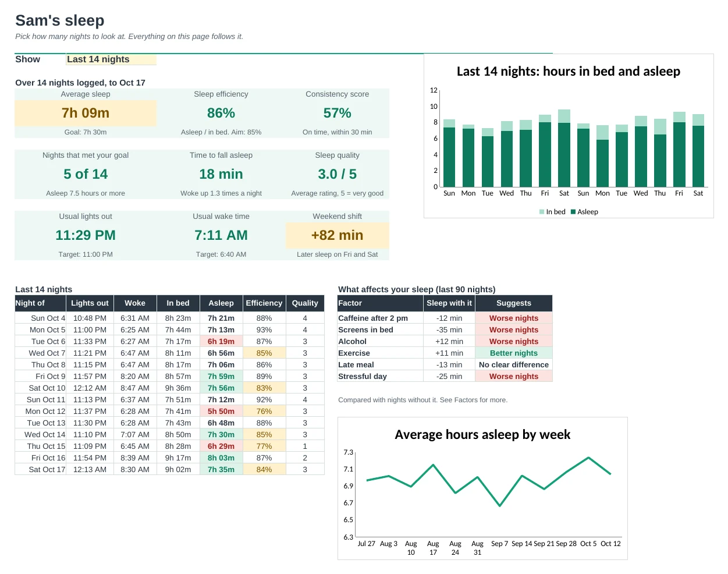728x574 pixels.
Task: Select the Consistency score 57% value
Action: coord(338,113)
